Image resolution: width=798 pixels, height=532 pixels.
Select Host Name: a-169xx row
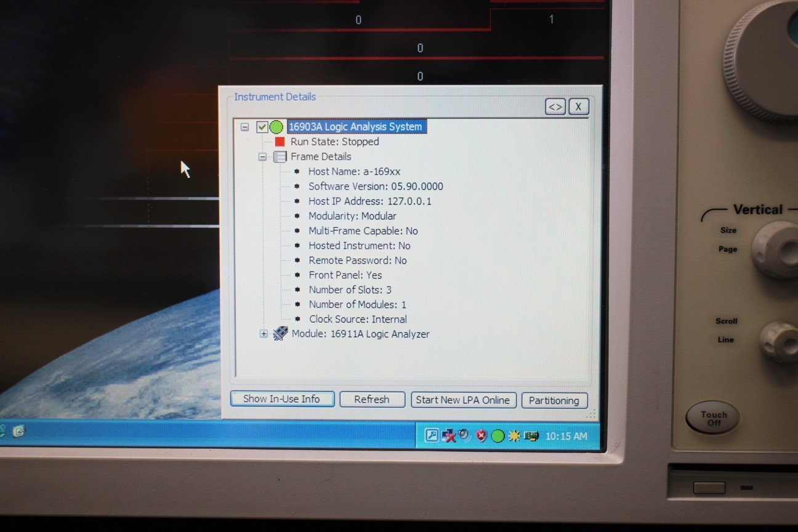354,171
